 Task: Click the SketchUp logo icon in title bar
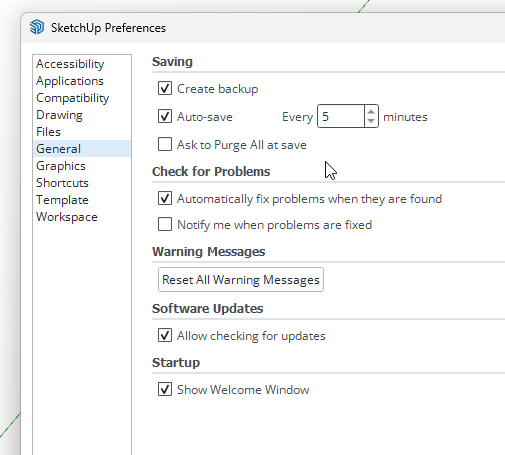click(x=37, y=27)
